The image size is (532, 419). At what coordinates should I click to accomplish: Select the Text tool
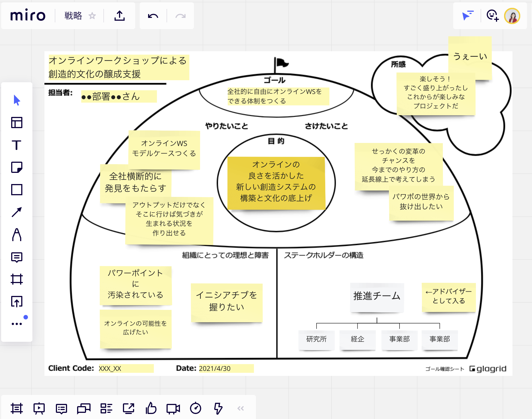click(17, 145)
